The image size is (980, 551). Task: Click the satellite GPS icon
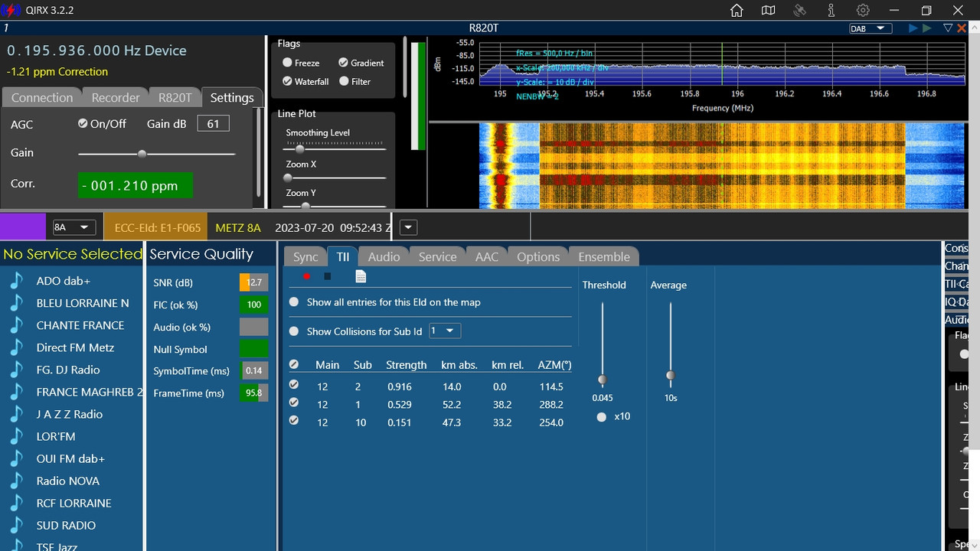[799, 11]
